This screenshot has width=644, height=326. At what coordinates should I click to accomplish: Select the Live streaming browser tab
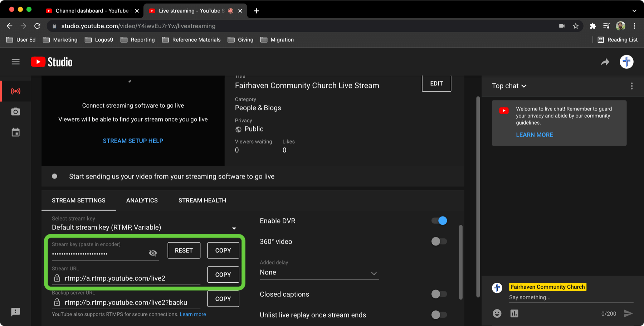pyautogui.click(x=195, y=11)
